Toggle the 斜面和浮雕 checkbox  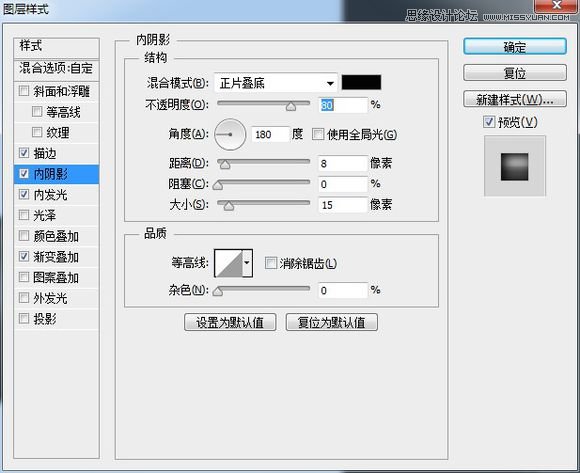click(x=24, y=91)
